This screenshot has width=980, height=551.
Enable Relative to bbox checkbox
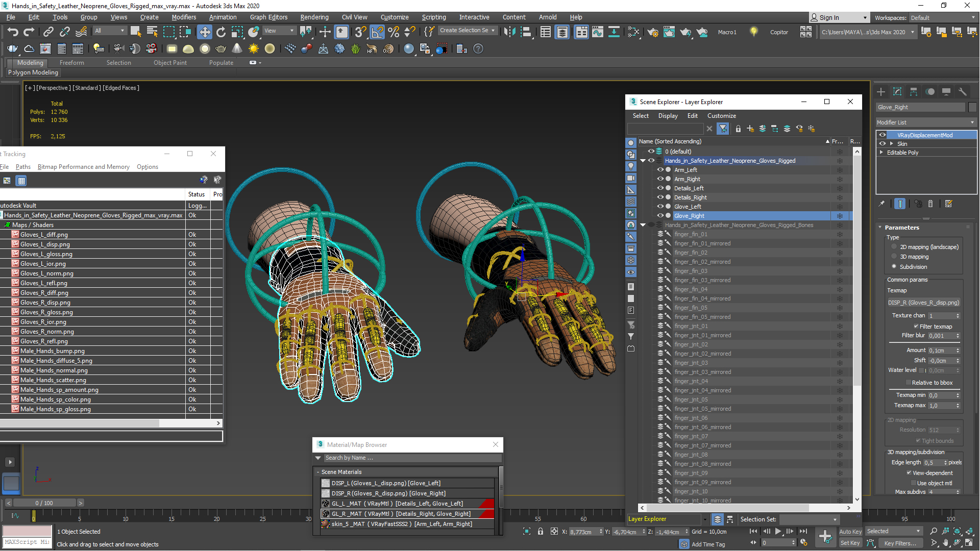pyautogui.click(x=909, y=383)
